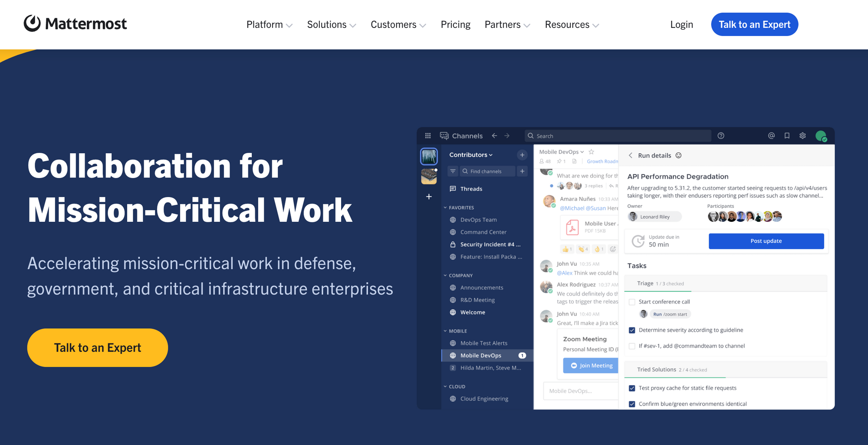Add a reaction with the smiley-plus icon
The image size is (868, 445).
pos(613,249)
